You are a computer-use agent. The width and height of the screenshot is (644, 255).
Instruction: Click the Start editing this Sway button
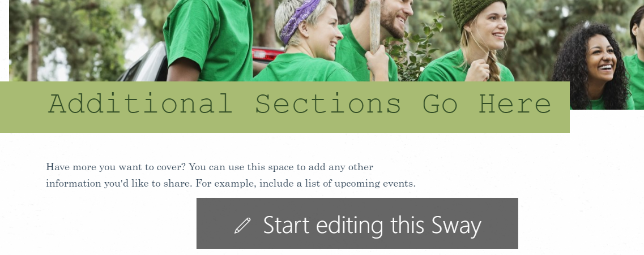click(x=357, y=223)
